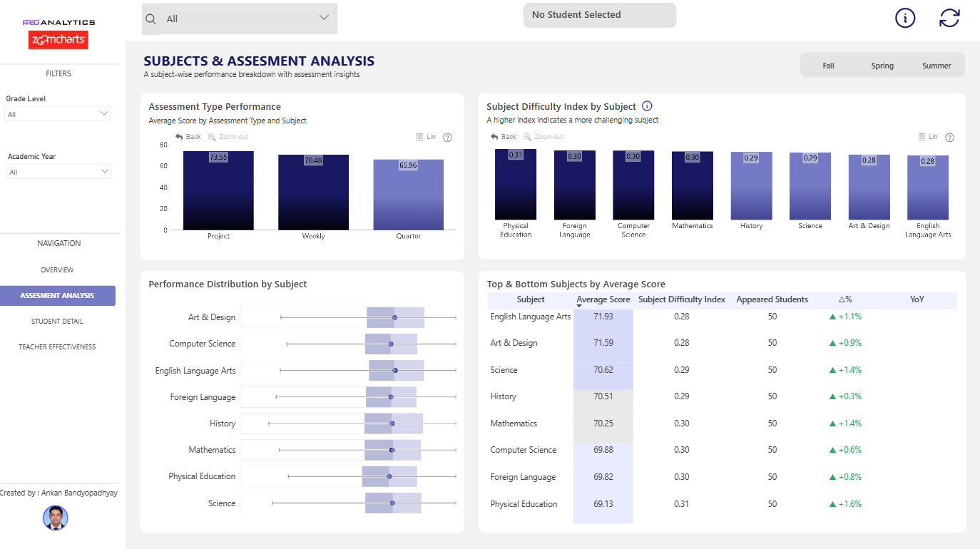980x549 pixels.
Task: Click the 70.62 average score cell
Action: coord(603,370)
